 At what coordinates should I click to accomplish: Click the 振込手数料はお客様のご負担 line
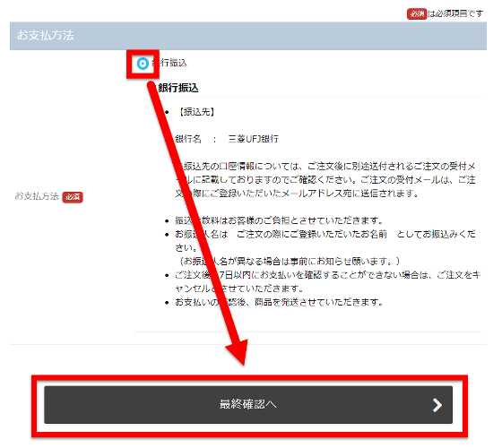pos(279,220)
